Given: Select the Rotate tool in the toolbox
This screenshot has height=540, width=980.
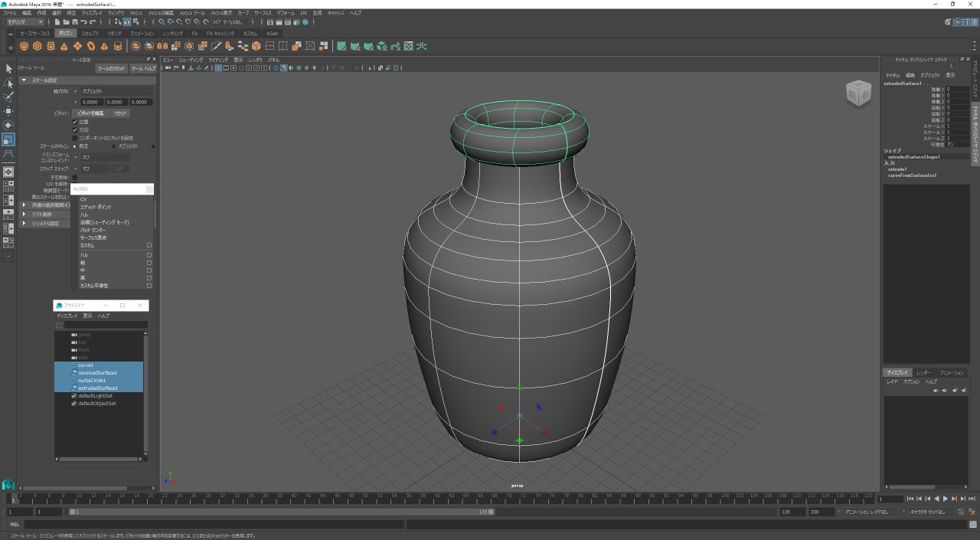Looking at the screenshot, I should 8,125.
